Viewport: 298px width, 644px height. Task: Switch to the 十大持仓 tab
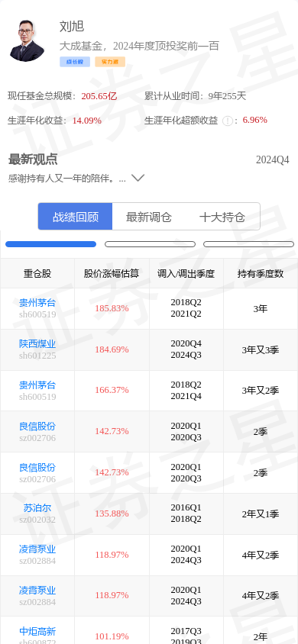coord(222,217)
